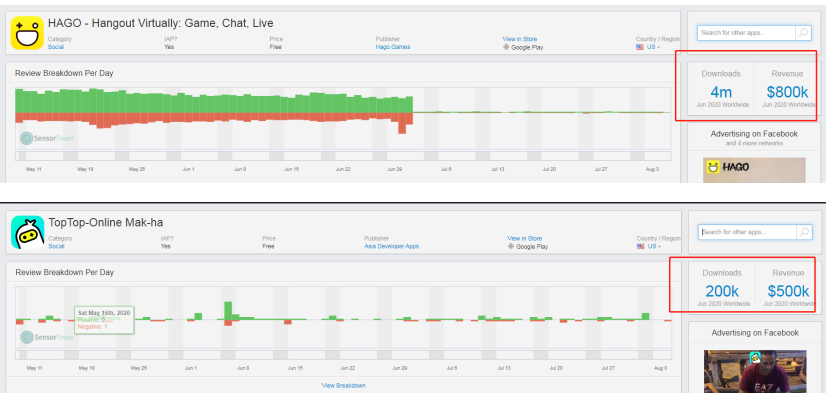Click US flag icon in TopTop panel
Screen dimensions: 826x399
[641, 246]
